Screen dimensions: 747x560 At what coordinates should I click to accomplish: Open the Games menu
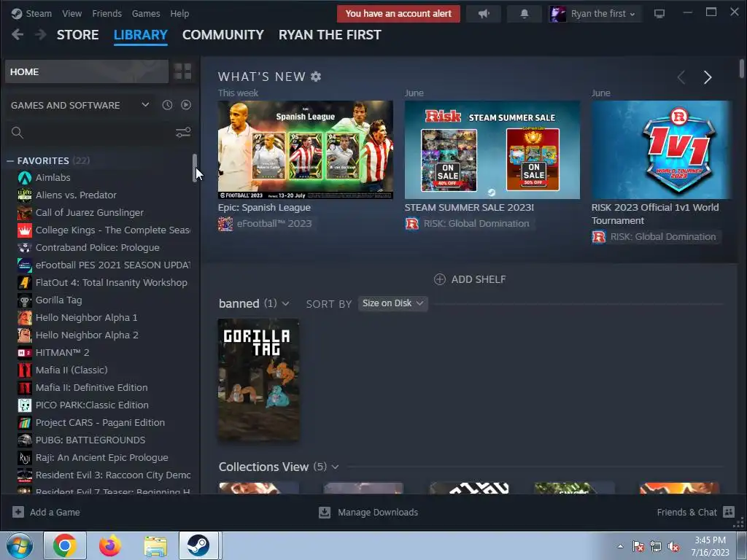tap(146, 13)
